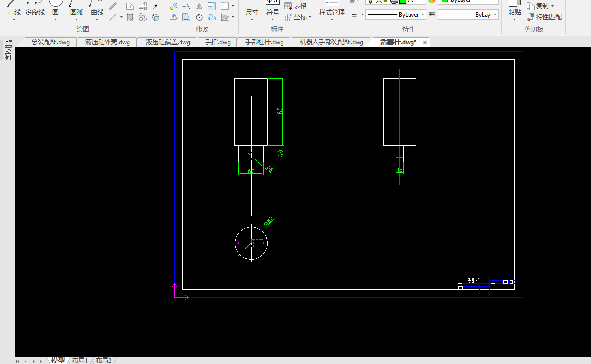Expand the 直线 tool dropdown arrow

click(x=14, y=20)
